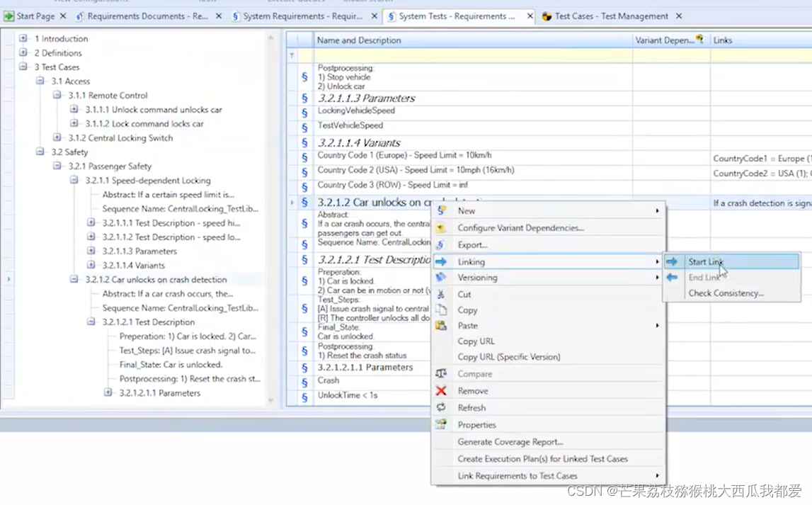
Task: Click the section icon beside UnlockTime < 1s
Action: (x=304, y=397)
